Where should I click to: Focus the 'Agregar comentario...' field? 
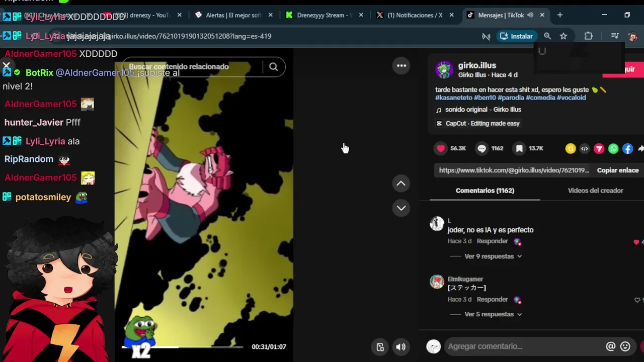pyautogui.click(x=523, y=346)
